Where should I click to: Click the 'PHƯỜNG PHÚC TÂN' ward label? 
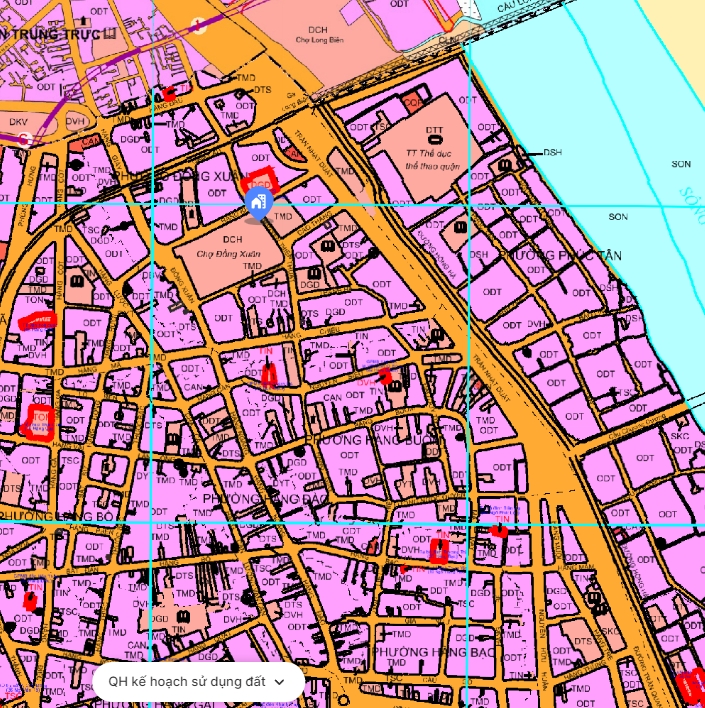coord(560,256)
